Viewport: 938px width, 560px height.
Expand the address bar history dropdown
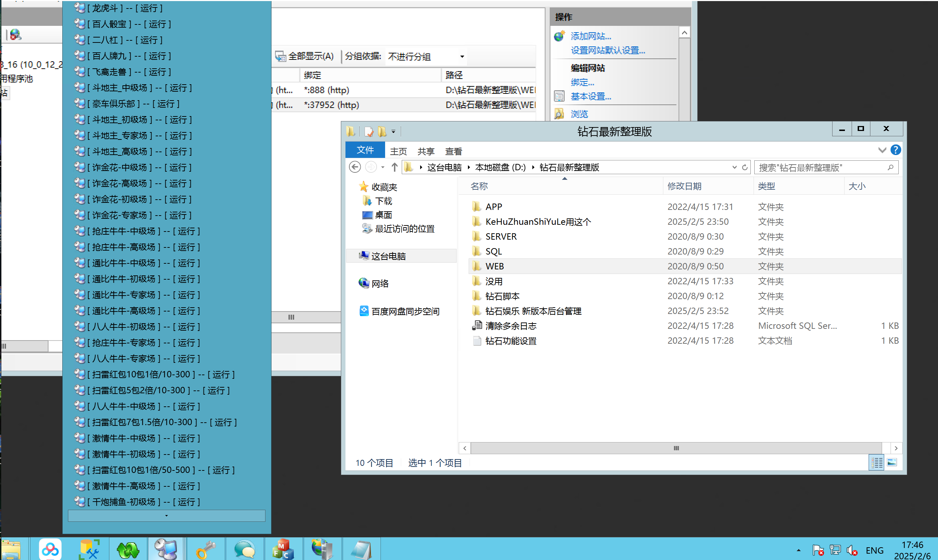coord(734,167)
